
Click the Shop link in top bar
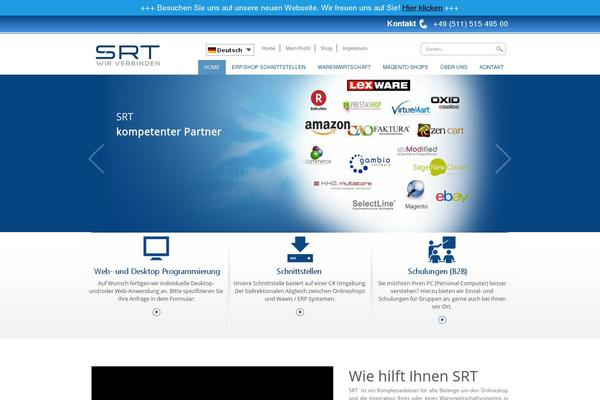click(x=326, y=48)
